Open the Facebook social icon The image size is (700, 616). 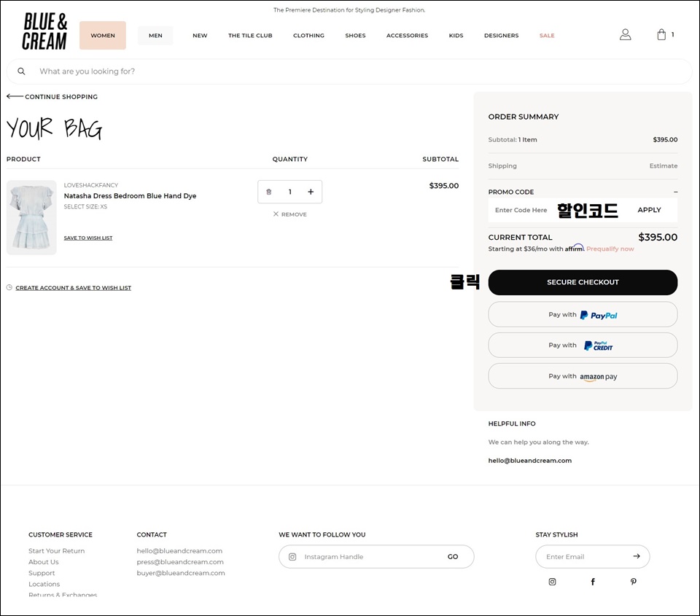pyautogui.click(x=593, y=582)
